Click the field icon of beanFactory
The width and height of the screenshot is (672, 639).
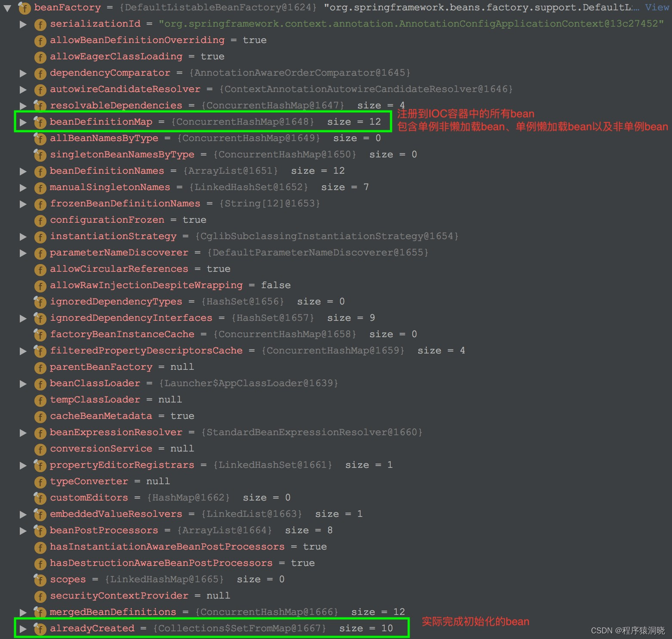25,8
